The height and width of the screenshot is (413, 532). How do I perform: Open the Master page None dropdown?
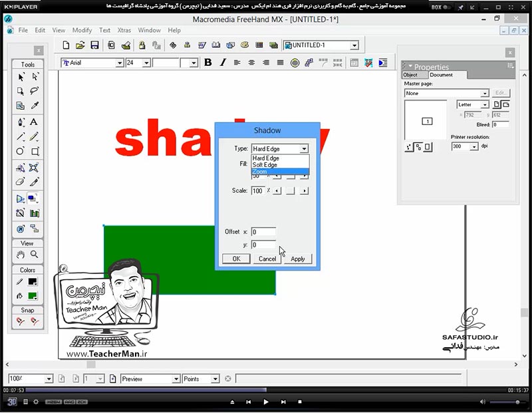(x=485, y=93)
